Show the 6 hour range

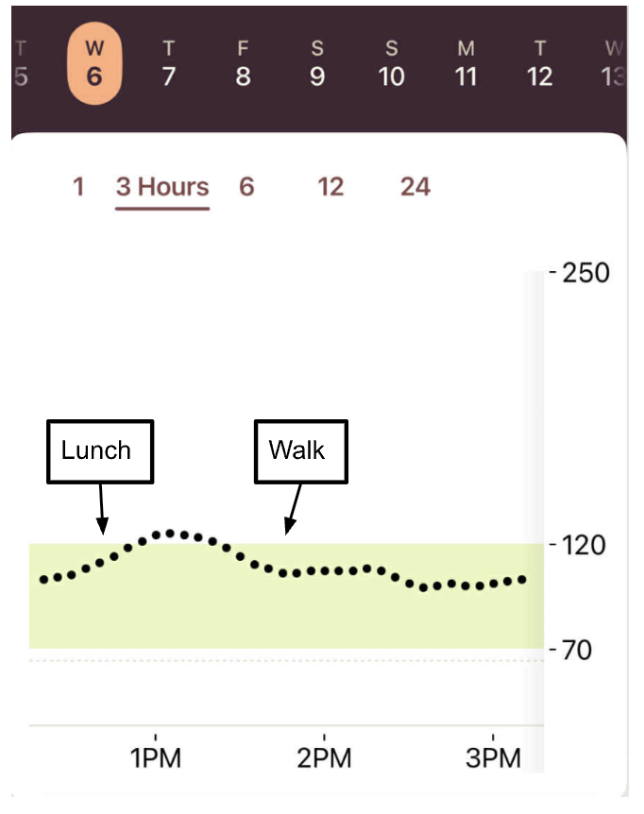tap(246, 187)
